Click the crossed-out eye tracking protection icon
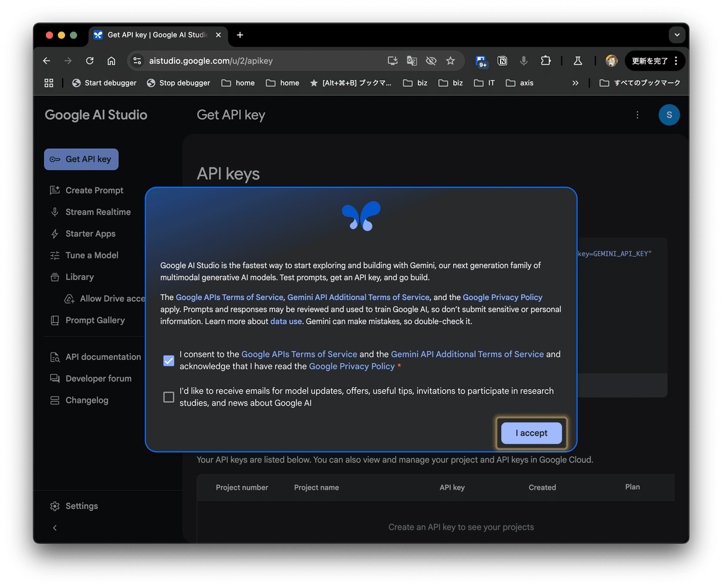 tap(431, 61)
